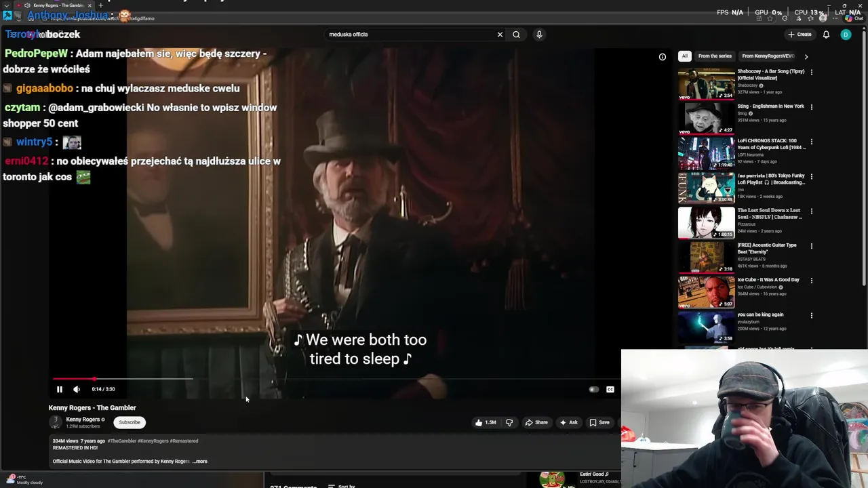
Task: Open more options for Sting video
Action: point(811,106)
